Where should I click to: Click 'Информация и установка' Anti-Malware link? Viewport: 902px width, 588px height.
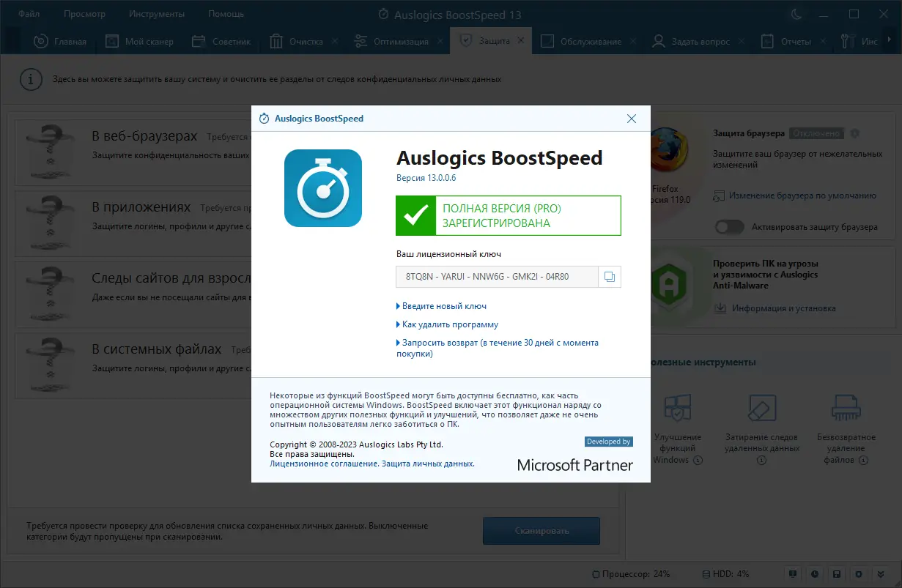(783, 308)
